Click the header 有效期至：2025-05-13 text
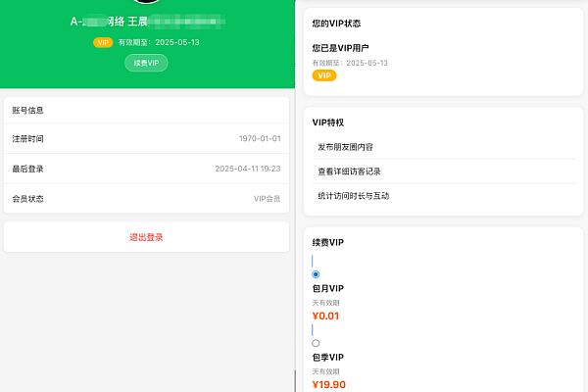The width and height of the screenshot is (588, 392). click(159, 42)
